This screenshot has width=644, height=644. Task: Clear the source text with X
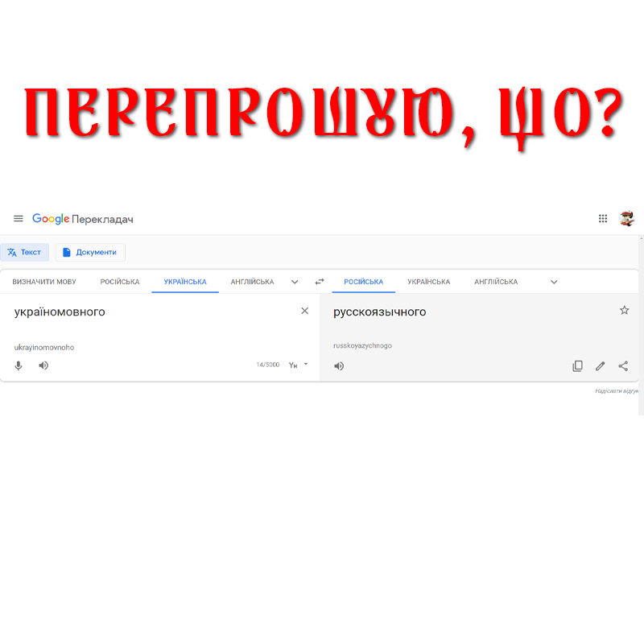point(305,311)
